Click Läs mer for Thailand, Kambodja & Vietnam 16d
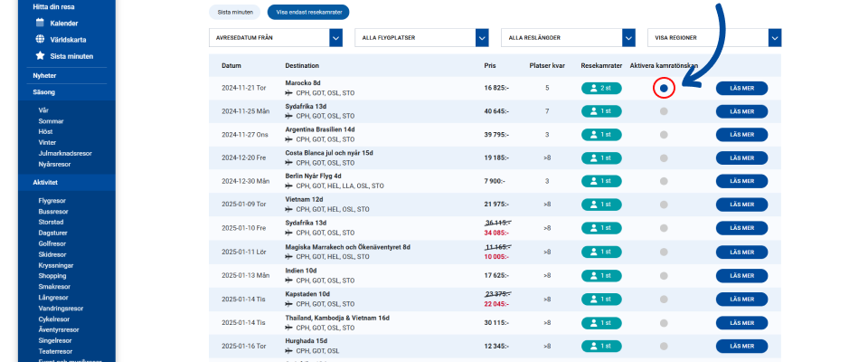868x362 pixels. 741,323
